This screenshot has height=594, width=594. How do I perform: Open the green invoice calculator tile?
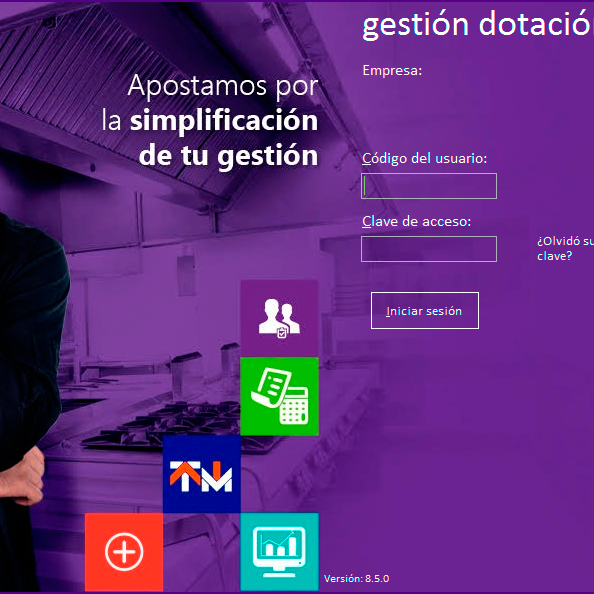click(279, 396)
